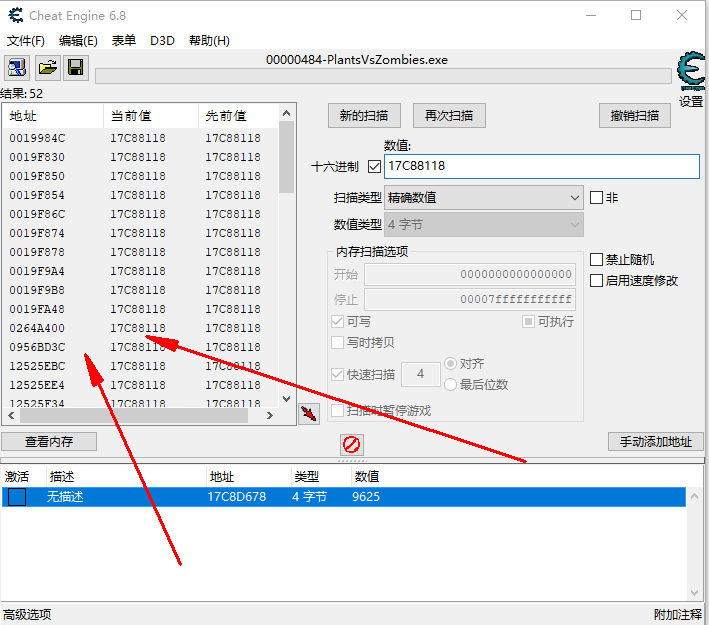Click the 类型 column header in address table

321,477
